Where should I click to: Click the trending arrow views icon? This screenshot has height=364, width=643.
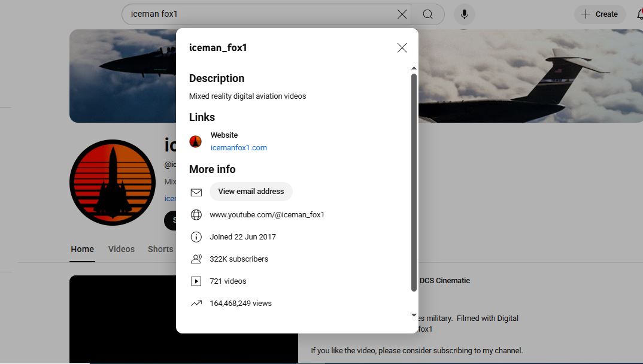coord(196,304)
